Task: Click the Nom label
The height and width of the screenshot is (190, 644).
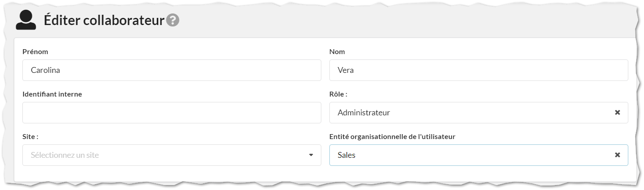Action: pos(337,52)
